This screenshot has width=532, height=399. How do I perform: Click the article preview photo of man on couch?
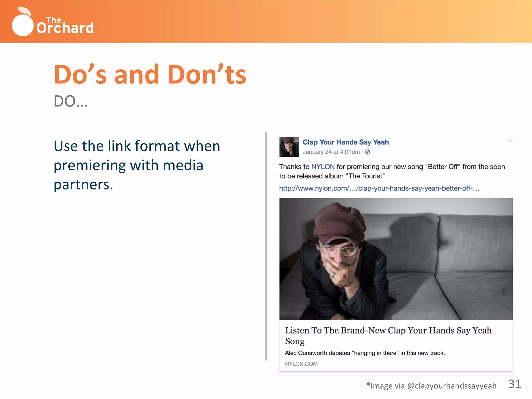396,259
